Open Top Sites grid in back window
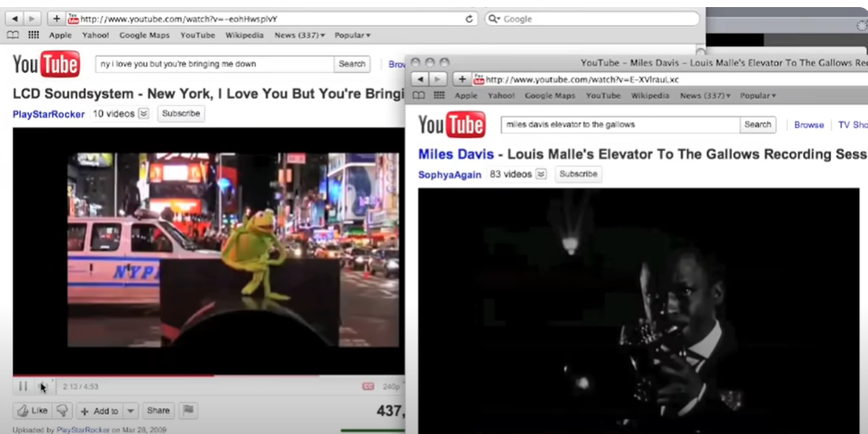Viewport: 868px width, 434px height. 34,35
